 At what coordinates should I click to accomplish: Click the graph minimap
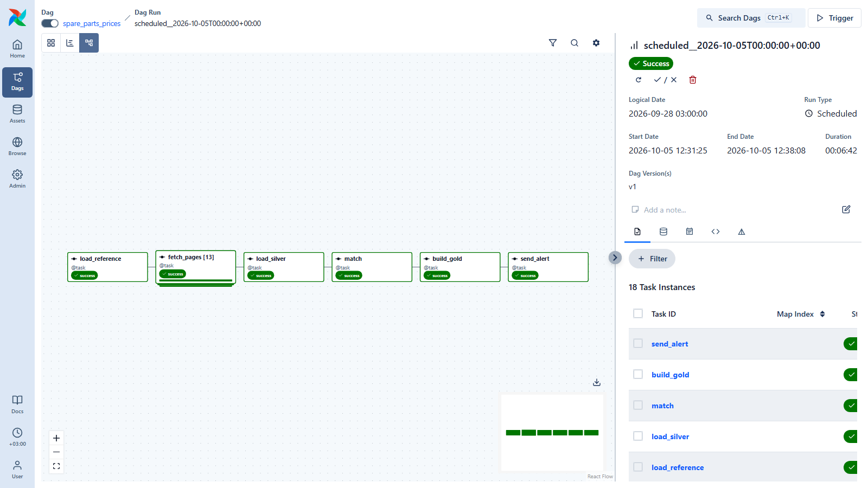552,433
